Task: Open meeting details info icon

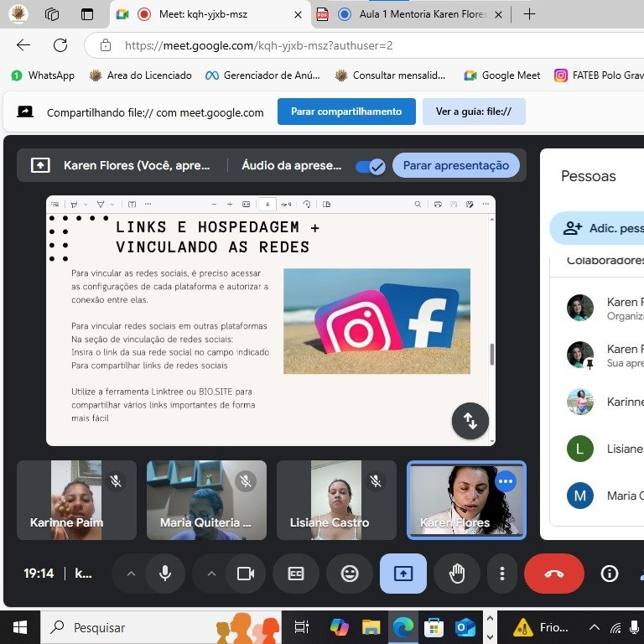Action: [610, 574]
